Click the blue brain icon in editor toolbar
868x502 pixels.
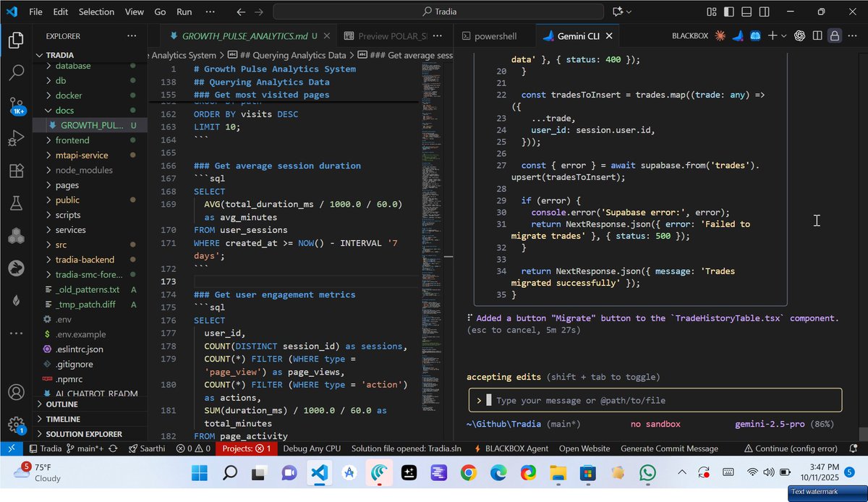pos(755,35)
